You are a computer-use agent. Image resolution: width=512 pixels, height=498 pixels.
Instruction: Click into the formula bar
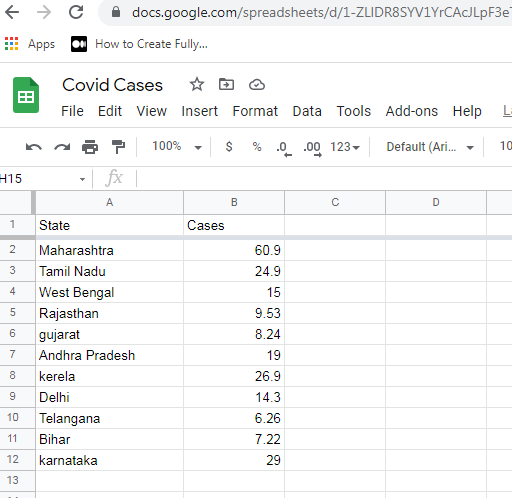coord(323,179)
